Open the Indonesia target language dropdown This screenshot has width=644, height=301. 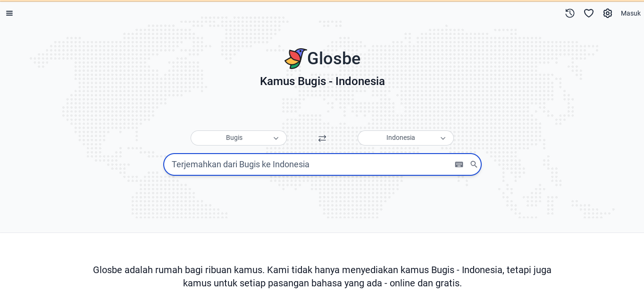click(406, 138)
